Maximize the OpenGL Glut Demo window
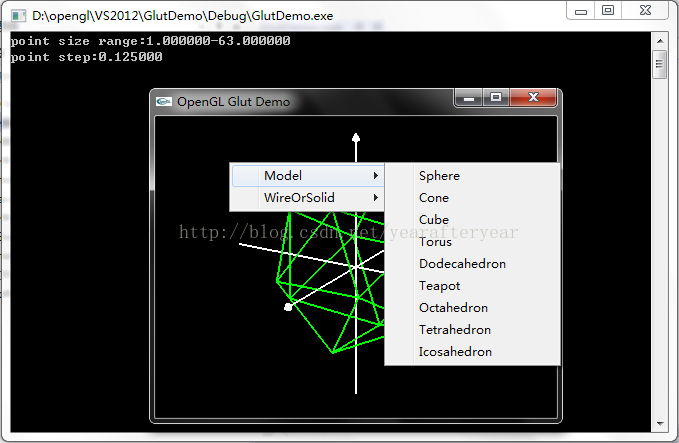This screenshot has height=443, width=679. [x=496, y=98]
